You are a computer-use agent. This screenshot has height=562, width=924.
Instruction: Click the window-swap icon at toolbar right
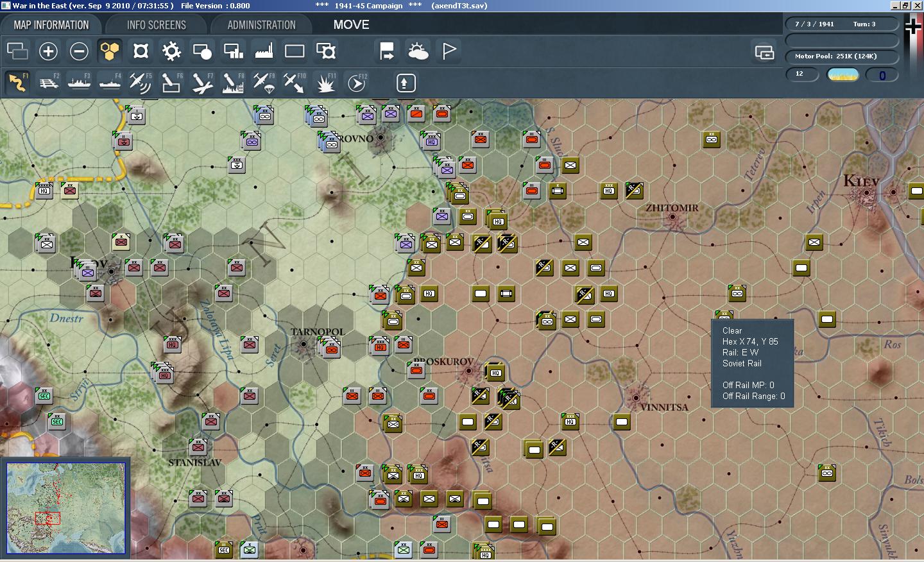point(764,52)
